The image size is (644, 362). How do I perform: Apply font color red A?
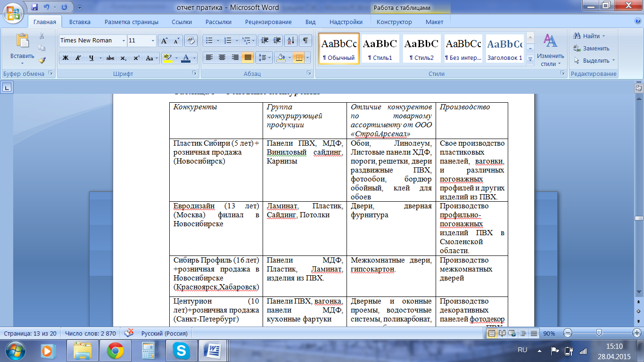tap(186, 58)
